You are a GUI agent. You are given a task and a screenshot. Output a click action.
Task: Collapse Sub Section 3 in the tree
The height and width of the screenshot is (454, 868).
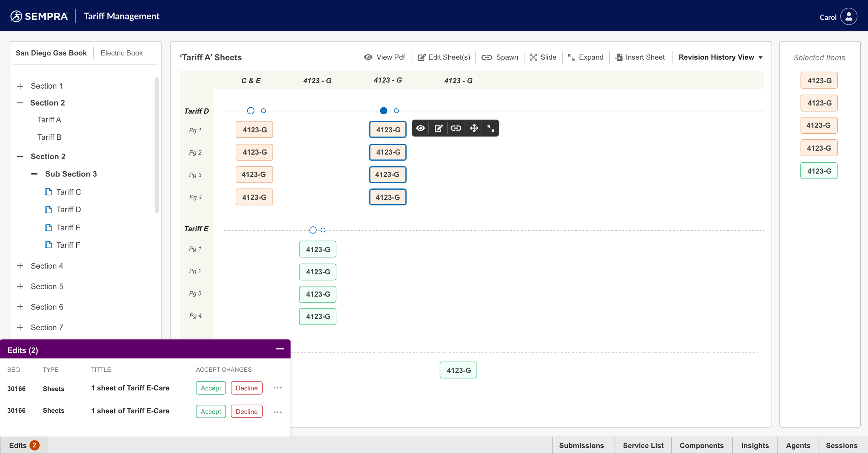pyautogui.click(x=34, y=174)
